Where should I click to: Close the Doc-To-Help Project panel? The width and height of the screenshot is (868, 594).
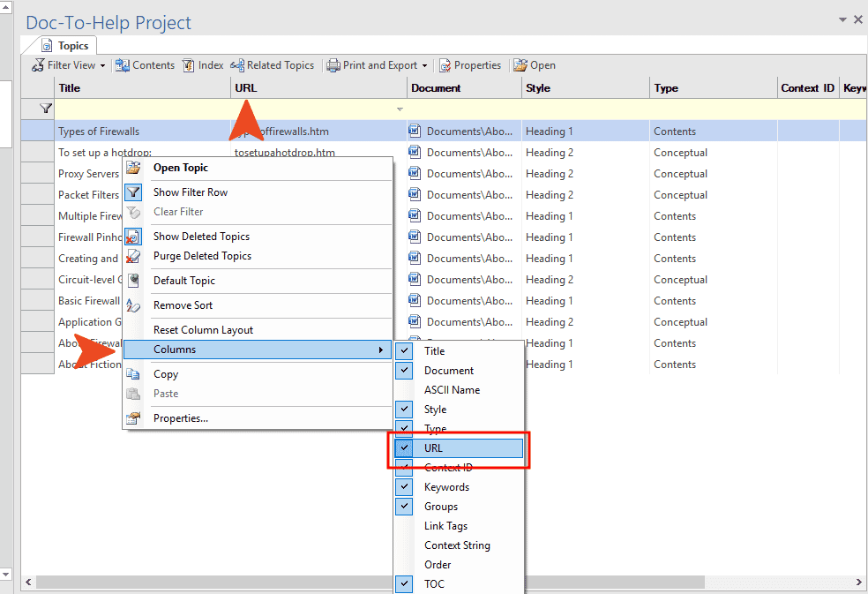[858, 19]
